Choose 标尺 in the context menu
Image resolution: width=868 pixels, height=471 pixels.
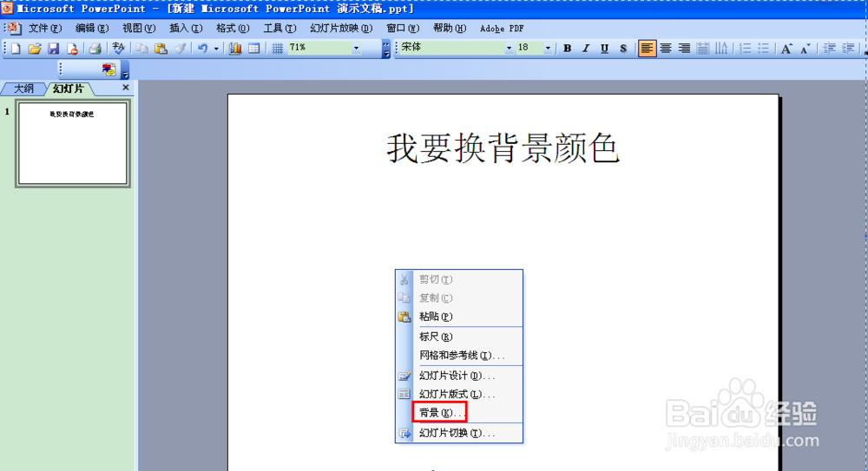point(459,337)
